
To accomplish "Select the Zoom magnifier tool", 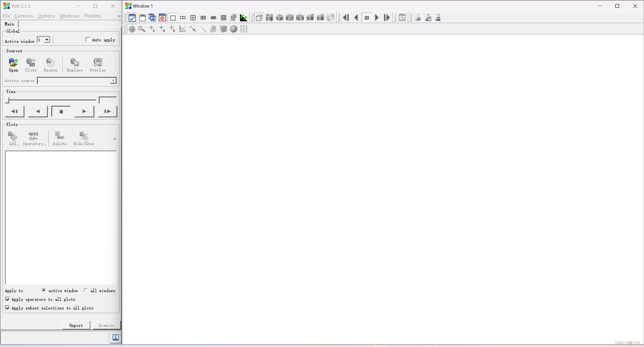I will [x=142, y=29].
